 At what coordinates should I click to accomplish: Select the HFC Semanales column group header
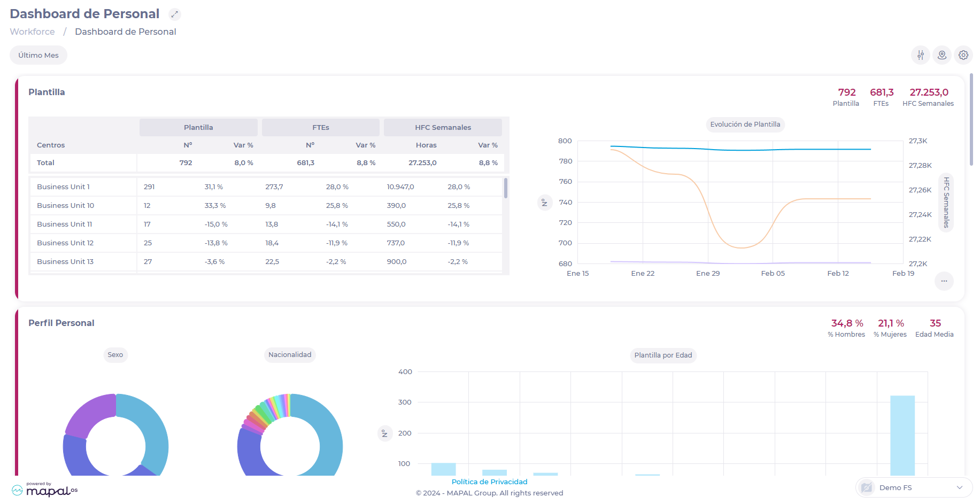pyautogui.click(x=443, y=127)
